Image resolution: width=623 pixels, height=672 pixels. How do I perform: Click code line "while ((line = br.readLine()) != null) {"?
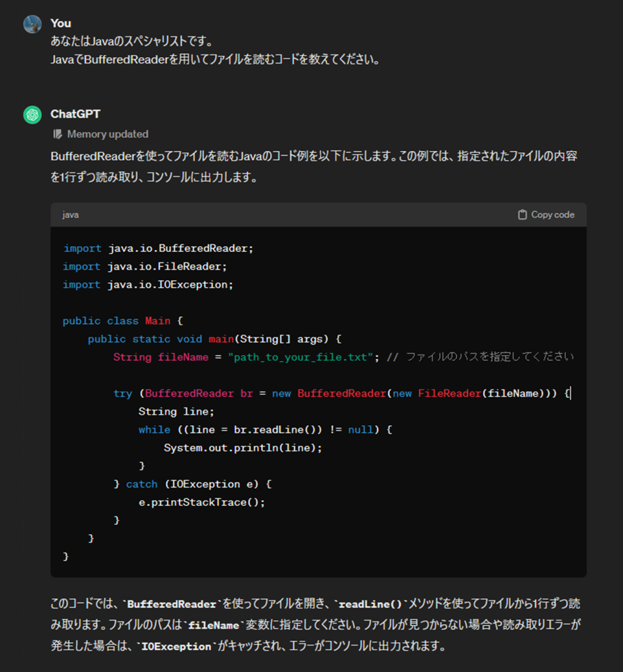(266, 430)
